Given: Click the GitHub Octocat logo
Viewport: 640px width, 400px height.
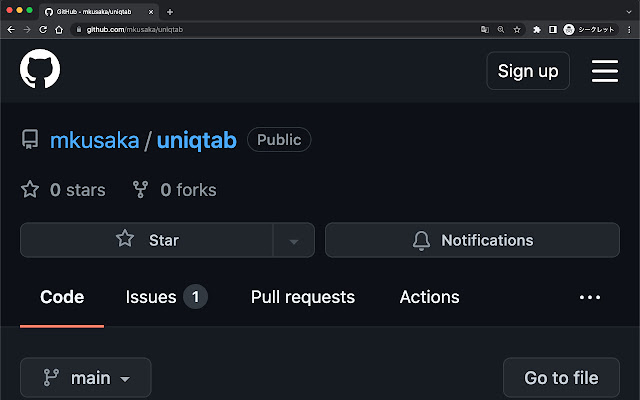Looking at the screenshot, I should coord(40,69).
